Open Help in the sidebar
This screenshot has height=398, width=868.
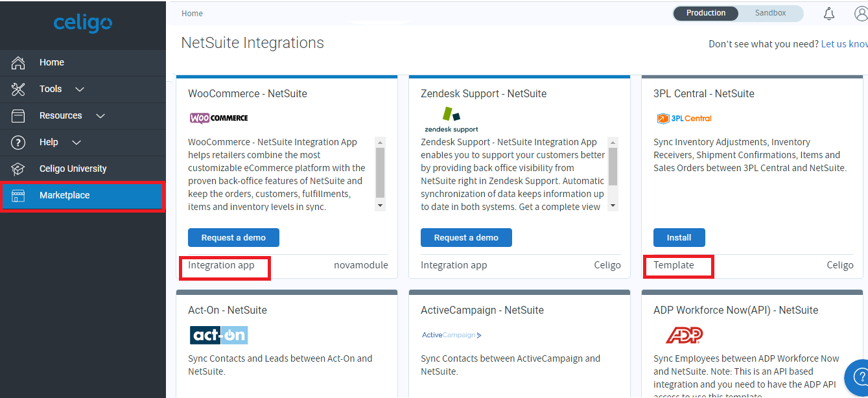pos(83,143)
